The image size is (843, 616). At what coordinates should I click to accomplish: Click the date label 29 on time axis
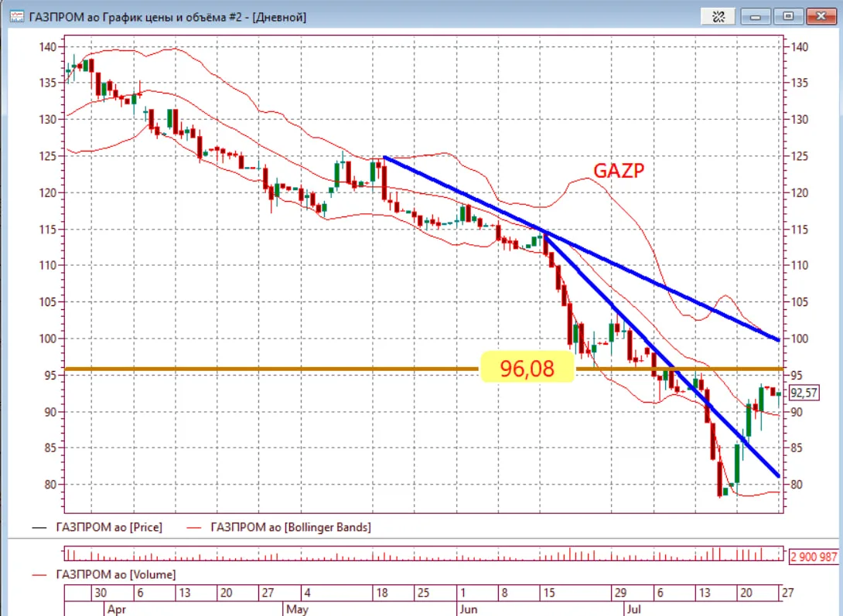click(x=621, y=593)
